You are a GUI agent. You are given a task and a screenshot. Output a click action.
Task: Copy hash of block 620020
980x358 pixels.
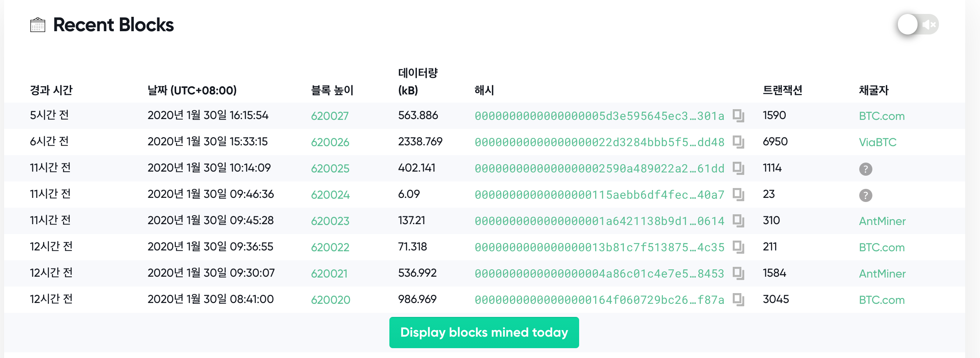click(x=738, y=300)
